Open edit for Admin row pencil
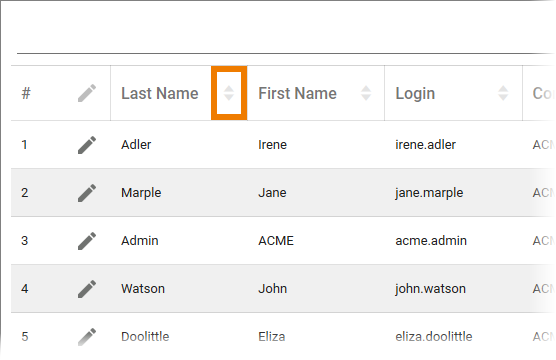 (87, 241)
